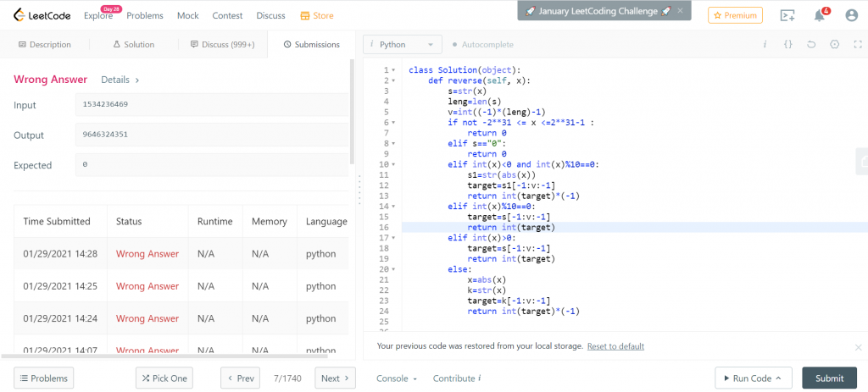Viewport: 868px width, 392px height.
Task: Expand the Console dropdown
Action: pyautogui.click(x=397, y=378)
